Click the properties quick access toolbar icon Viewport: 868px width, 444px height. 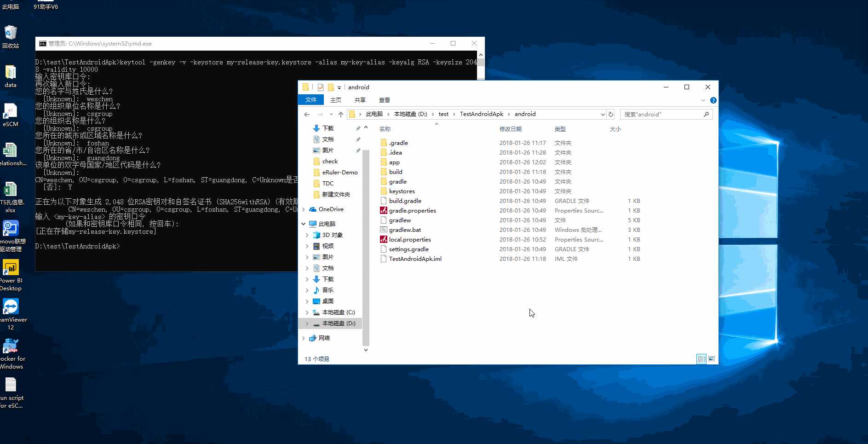[x=321, y=87]
